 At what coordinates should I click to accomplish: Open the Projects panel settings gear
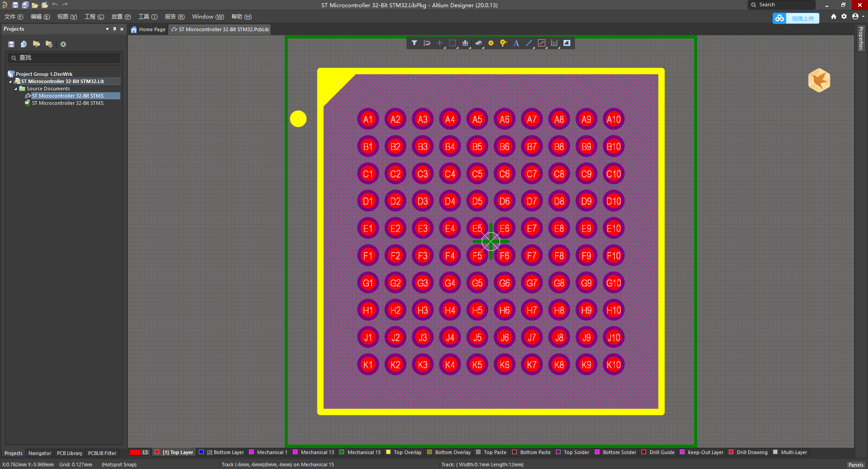click(x=63, y=44)
